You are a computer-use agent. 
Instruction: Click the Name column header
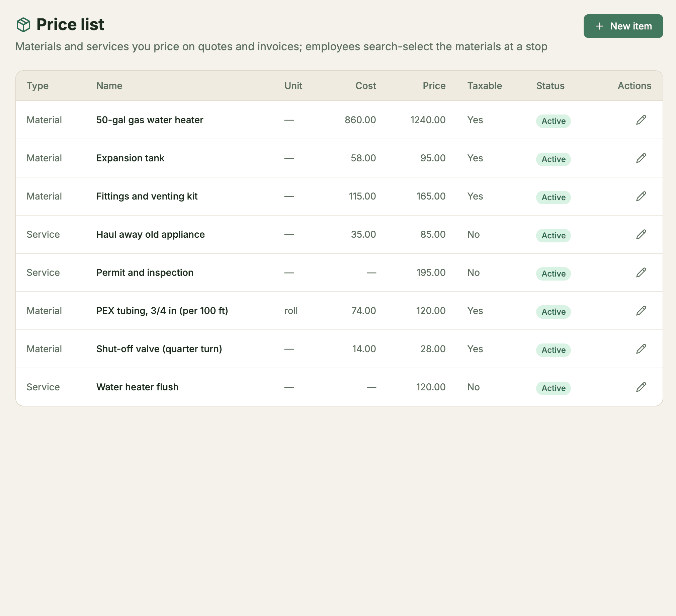[109, 86]
